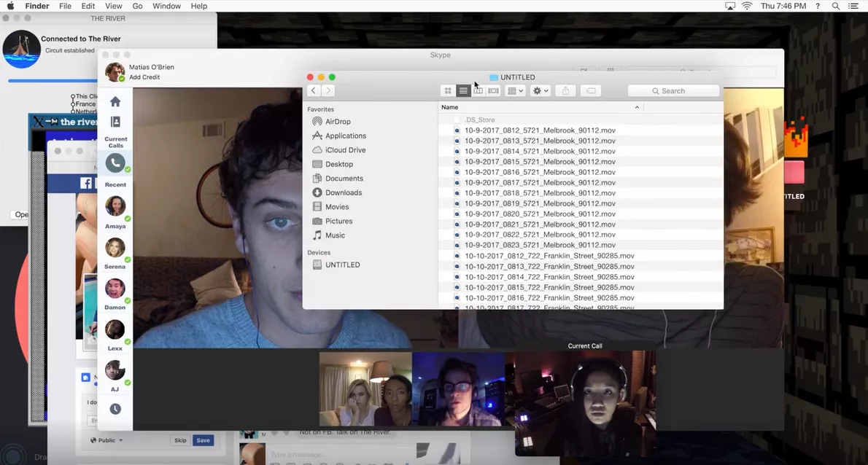Open the File menu
Screen dimensions: 868x465
(x=65, y=6)
